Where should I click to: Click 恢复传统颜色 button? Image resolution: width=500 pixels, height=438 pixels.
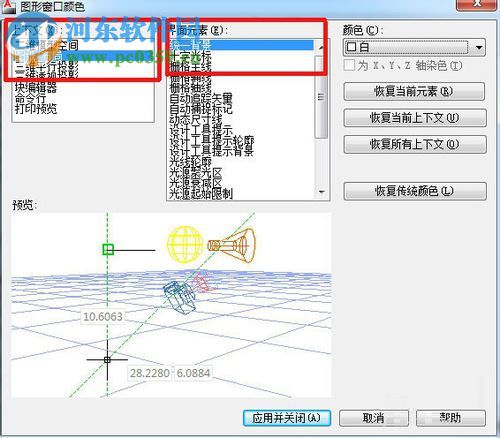(415, 191)
